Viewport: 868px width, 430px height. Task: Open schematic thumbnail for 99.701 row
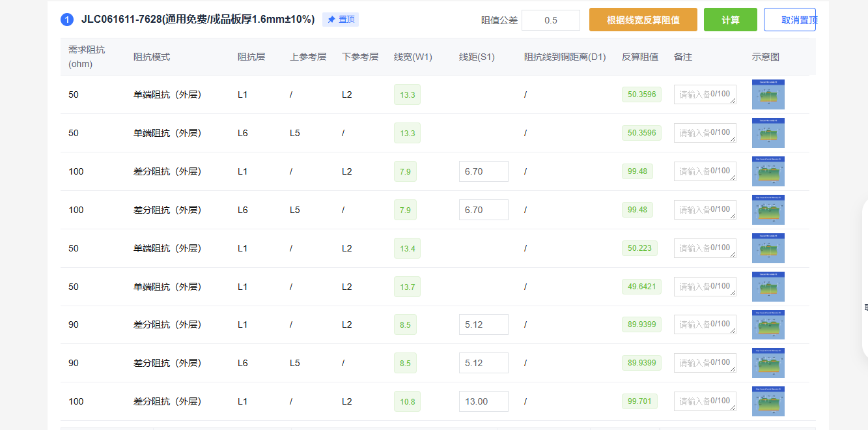(x=768, y=401)
